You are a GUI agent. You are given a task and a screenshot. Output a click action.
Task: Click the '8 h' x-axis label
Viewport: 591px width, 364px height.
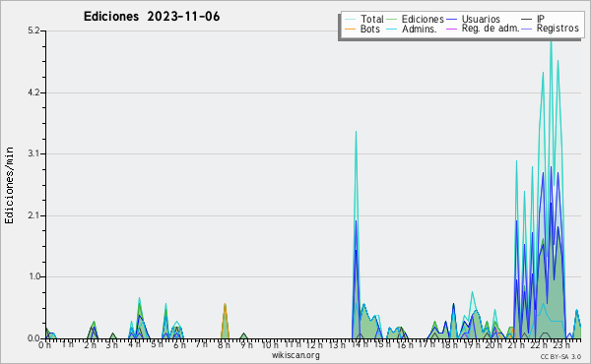224,345
